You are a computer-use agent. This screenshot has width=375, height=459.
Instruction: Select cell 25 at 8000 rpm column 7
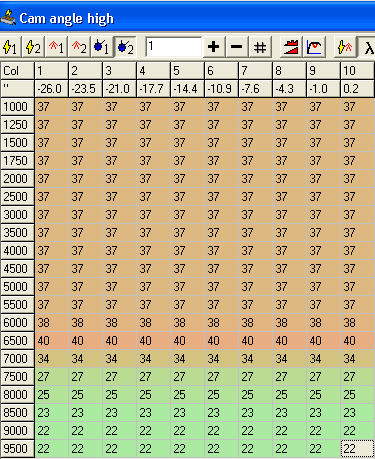coord(256,395)
